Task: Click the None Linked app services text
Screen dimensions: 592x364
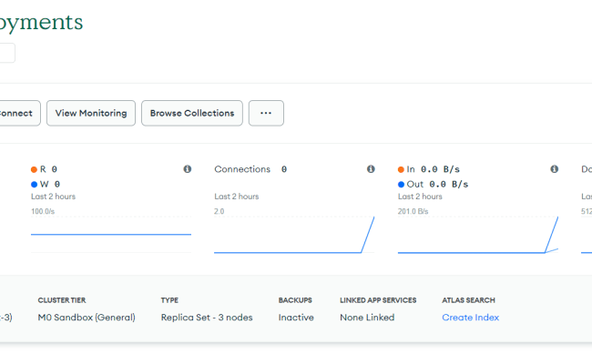Action: pyautogui.click(x=367, y=318)
